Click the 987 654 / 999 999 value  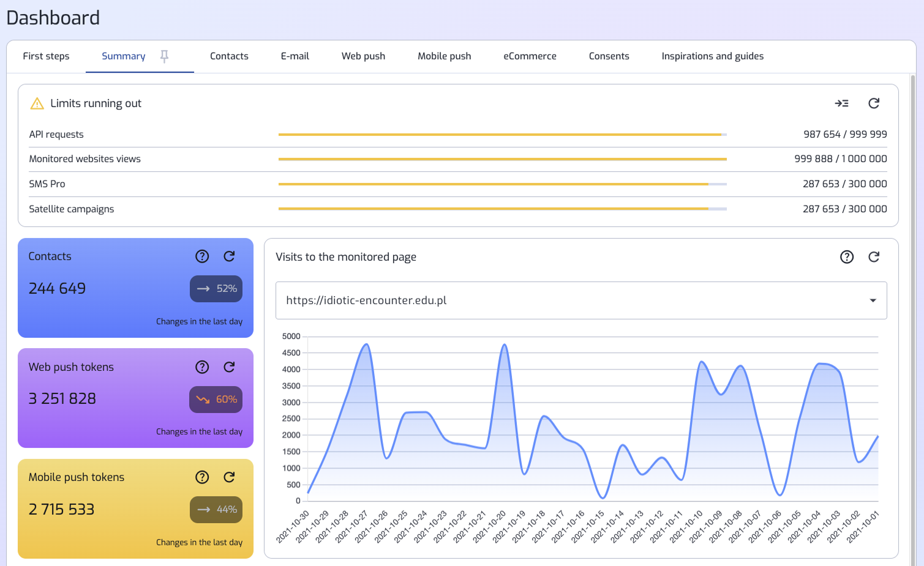click(845, 135)
